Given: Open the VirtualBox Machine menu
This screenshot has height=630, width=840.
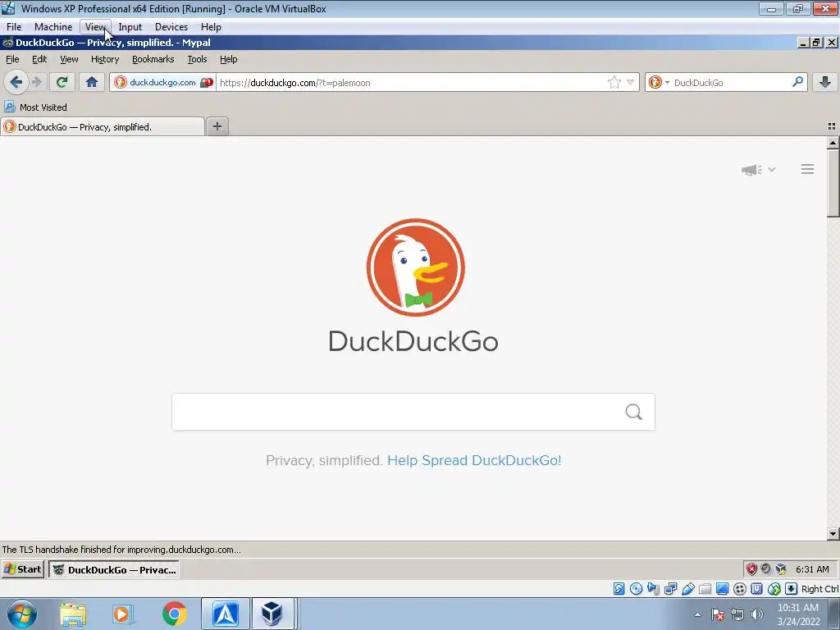Looking at the screenshot, I should pyautogui.click(x=53, y=27).
